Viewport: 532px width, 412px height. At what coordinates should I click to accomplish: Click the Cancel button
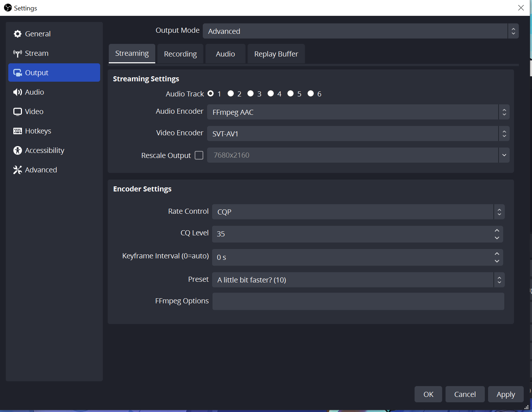(x=465, y=394)
